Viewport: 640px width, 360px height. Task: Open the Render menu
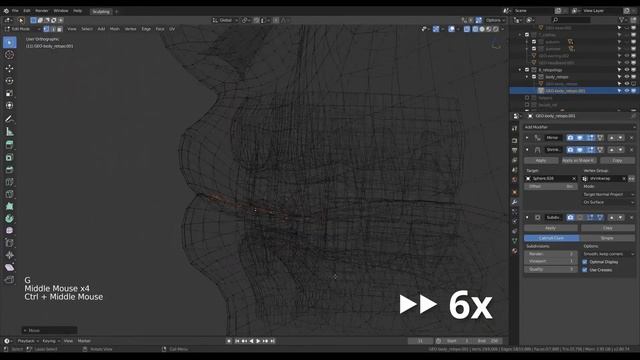coord(42,11)
